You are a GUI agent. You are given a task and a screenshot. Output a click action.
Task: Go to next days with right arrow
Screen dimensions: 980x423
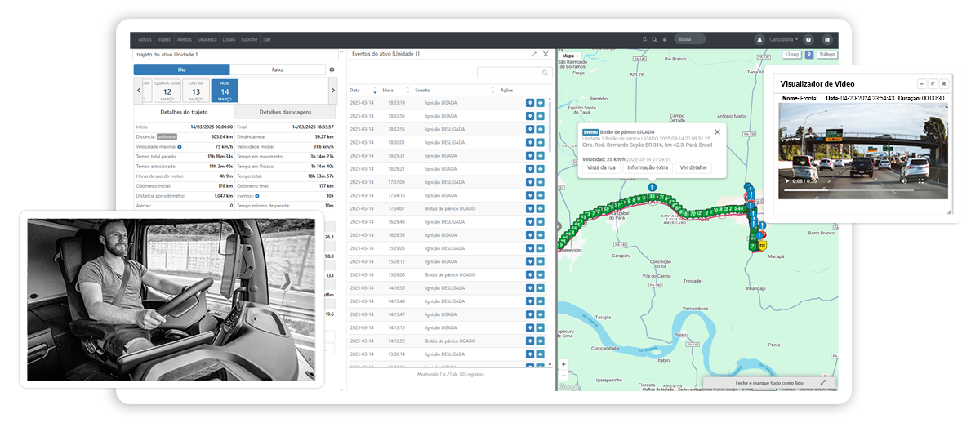pos(332,91)
